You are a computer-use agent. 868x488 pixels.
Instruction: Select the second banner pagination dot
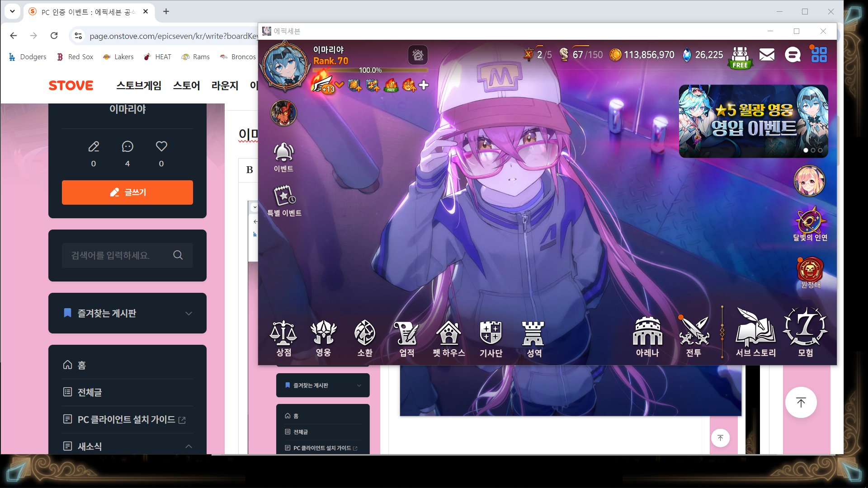coord(813,150)
